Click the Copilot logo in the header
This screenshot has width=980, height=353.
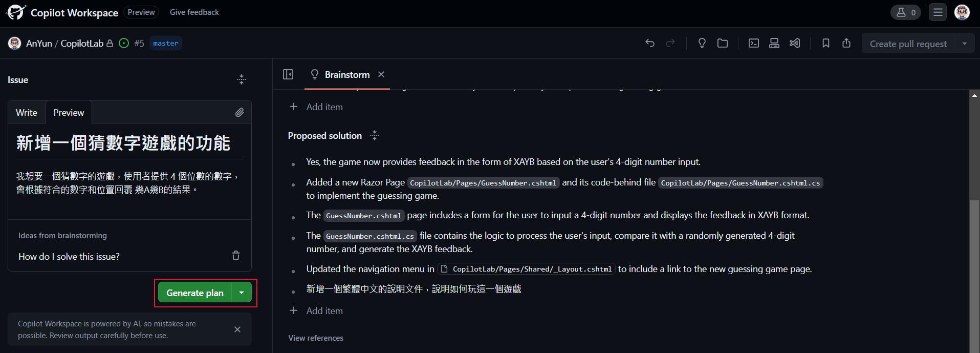pos(16,12)
